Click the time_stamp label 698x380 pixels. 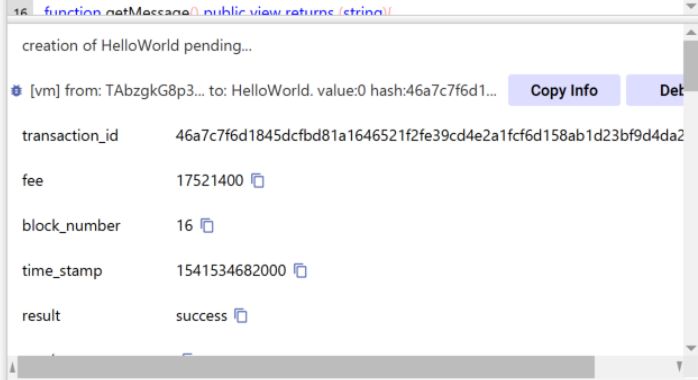pos(62,271)
